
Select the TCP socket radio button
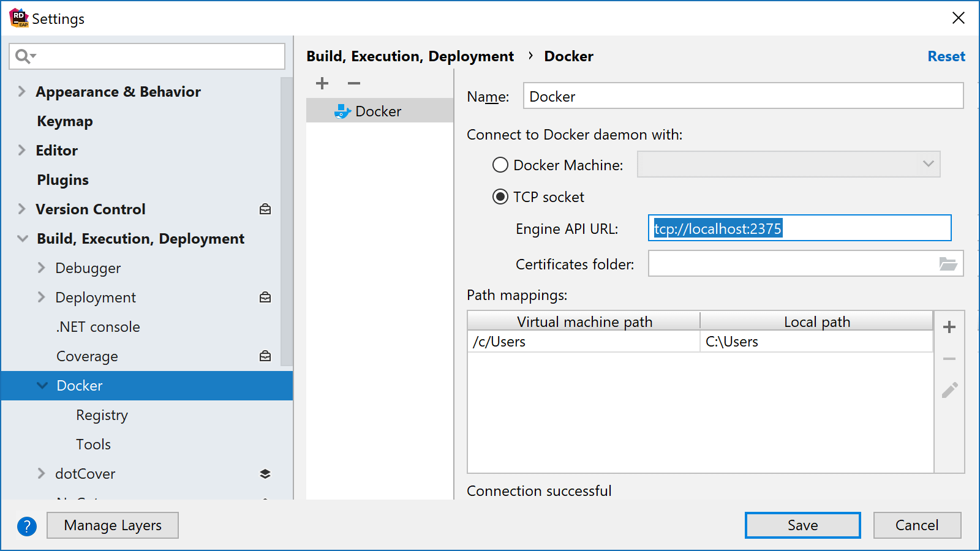[x=500, y=197]
